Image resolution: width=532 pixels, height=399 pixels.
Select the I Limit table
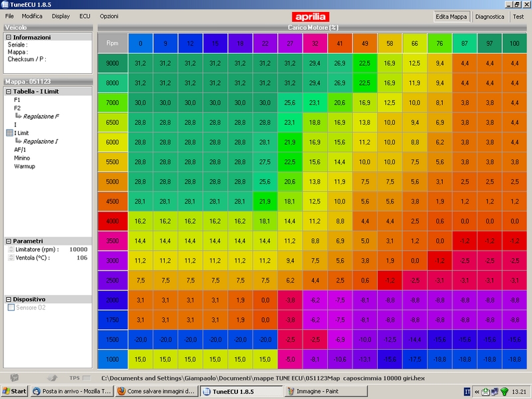coord(21,133)
